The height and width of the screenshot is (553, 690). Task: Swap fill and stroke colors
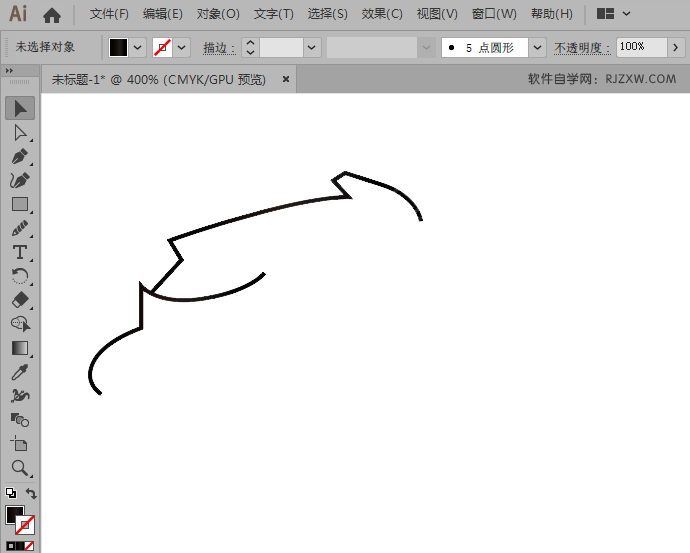(31, 494)
